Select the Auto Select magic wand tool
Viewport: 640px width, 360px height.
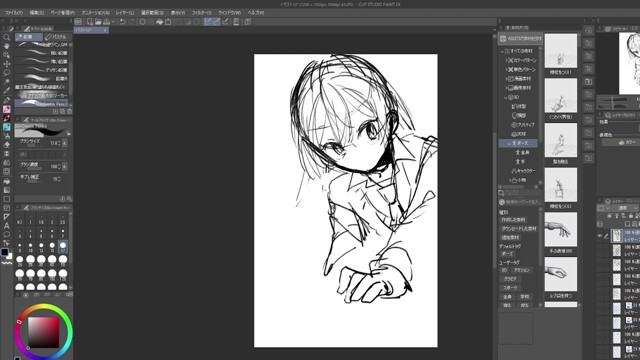pos(7,82)
